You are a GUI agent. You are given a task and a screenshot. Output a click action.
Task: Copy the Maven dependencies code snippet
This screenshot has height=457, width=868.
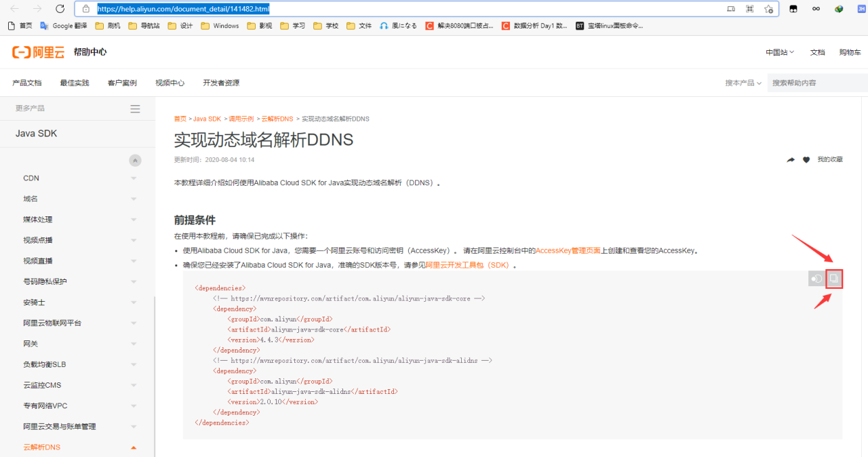click(833, 279)
